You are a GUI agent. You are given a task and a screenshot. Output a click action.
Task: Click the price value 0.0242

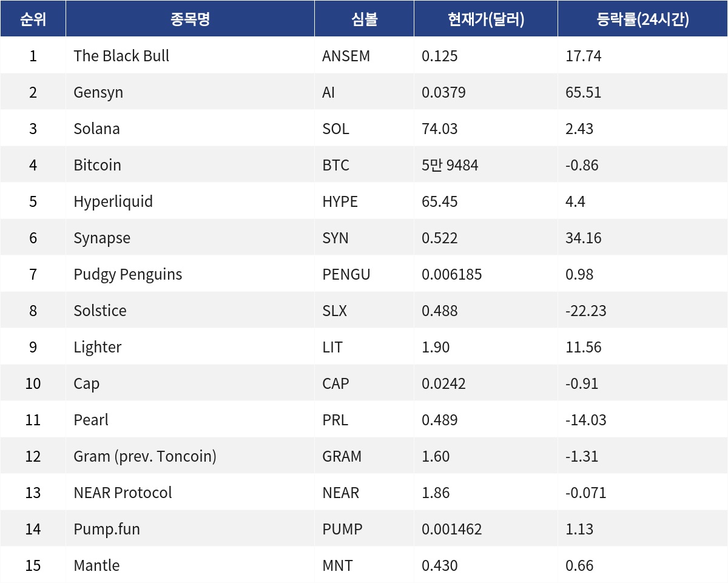coord(443,383)
